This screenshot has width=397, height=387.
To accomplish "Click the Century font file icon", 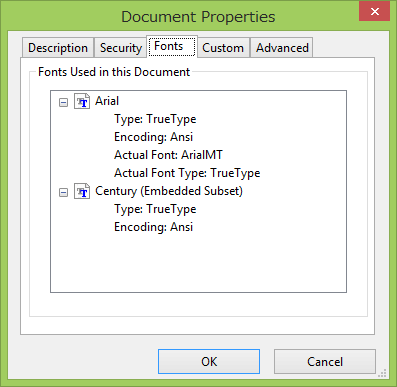I will [x=82, y=191].
